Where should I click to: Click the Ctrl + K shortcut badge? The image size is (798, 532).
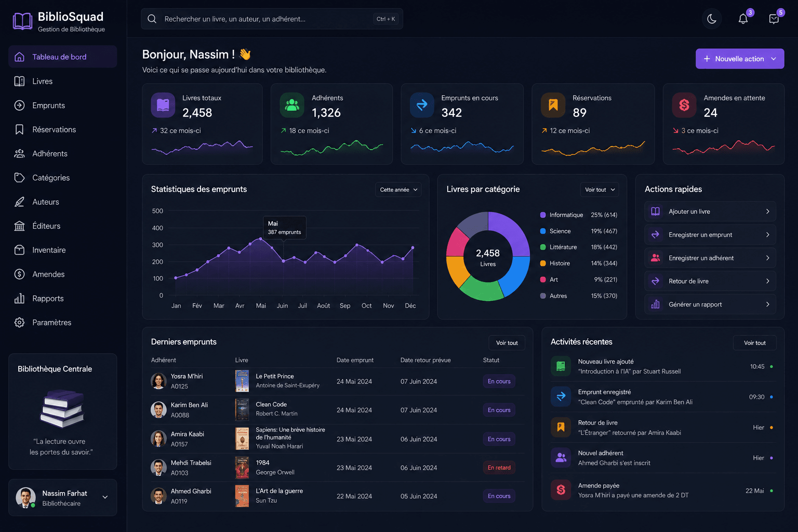click(x=385, y=19)
